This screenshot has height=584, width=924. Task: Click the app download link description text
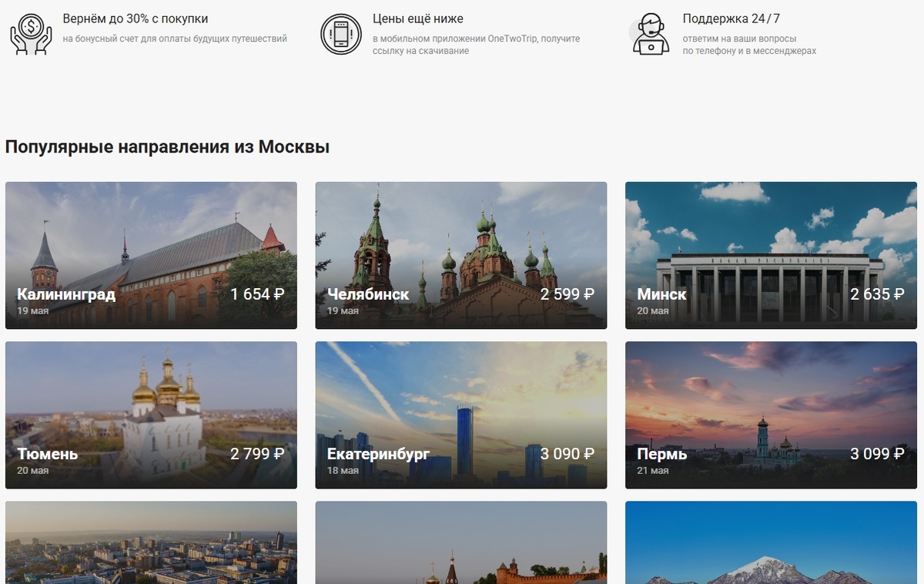(477, 45)
